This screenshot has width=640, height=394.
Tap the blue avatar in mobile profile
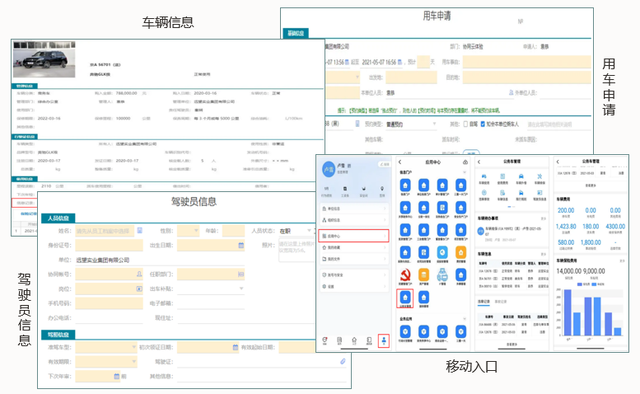pos(329,169)
